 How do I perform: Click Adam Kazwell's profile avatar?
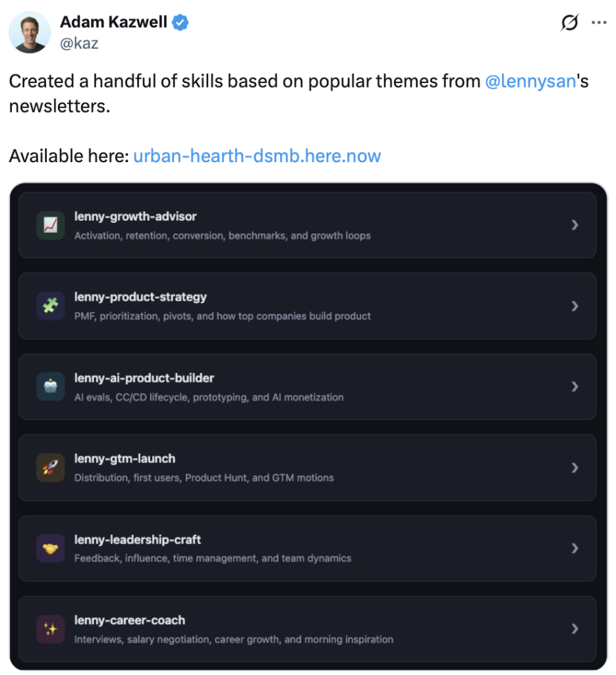[30, 32]
